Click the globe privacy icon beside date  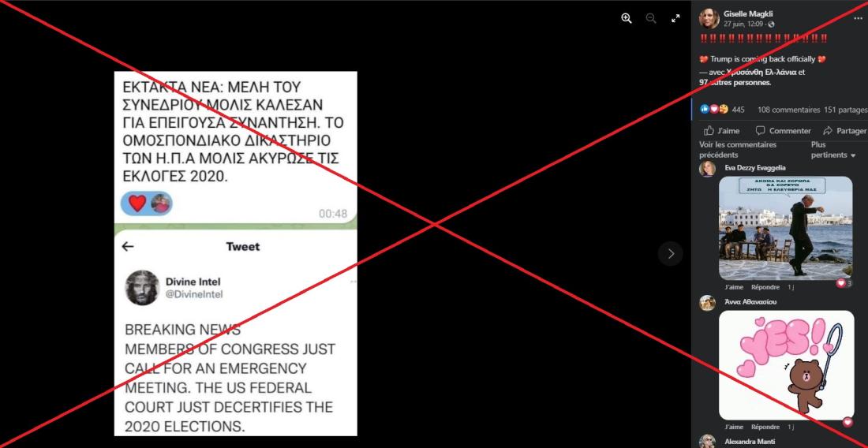[772, 24]
